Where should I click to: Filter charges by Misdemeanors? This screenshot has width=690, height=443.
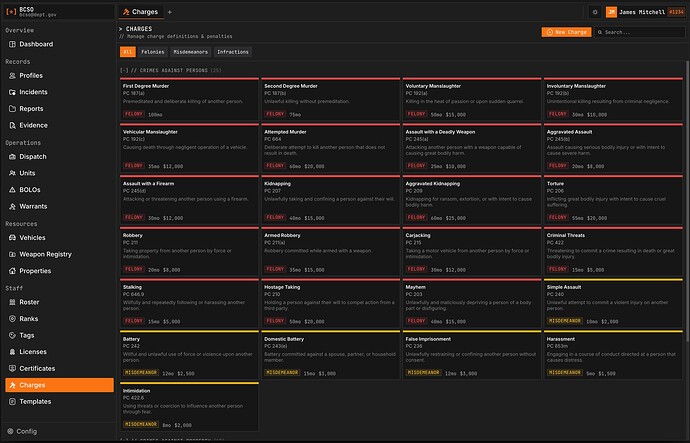[x=191, y=52]
